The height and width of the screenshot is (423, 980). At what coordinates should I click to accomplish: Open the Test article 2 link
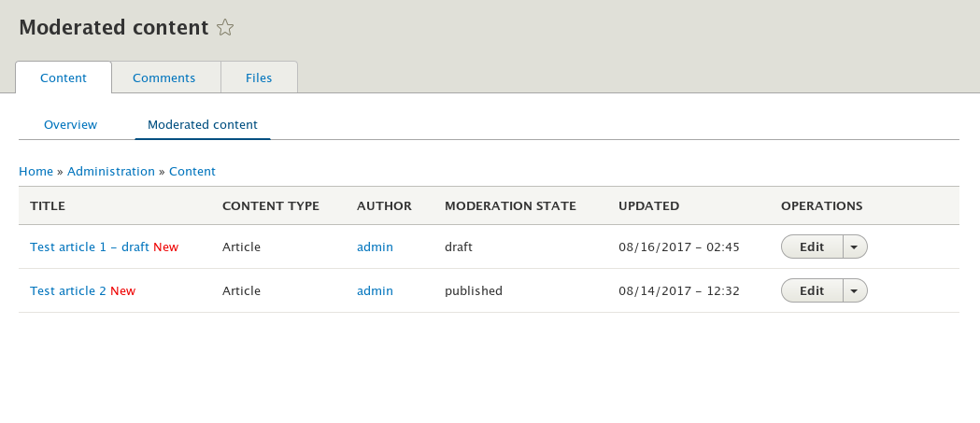coord(68,290)
